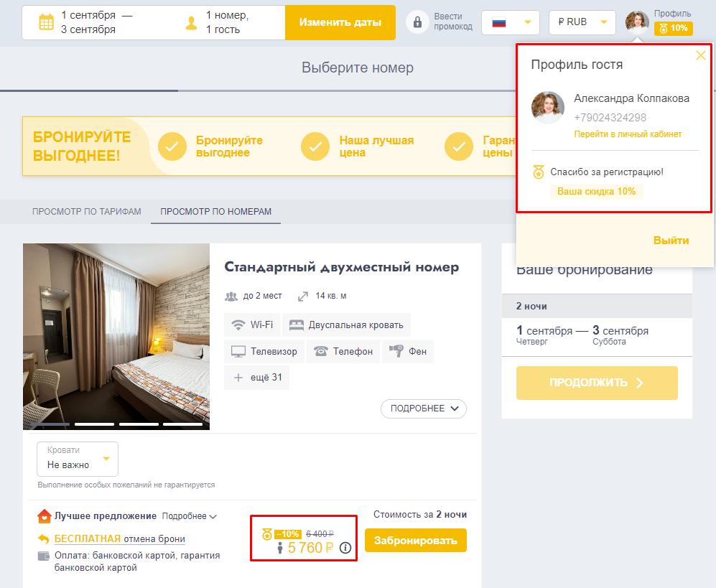Click the hairdryer amenity icon

pyautogui.click(x=396, y=351)
